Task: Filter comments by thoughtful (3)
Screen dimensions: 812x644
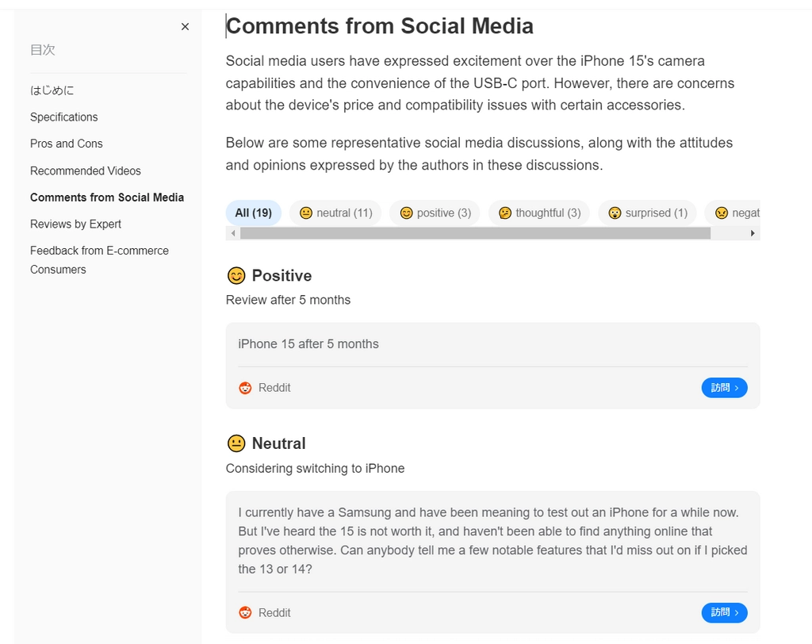Action: click(539, 213)
